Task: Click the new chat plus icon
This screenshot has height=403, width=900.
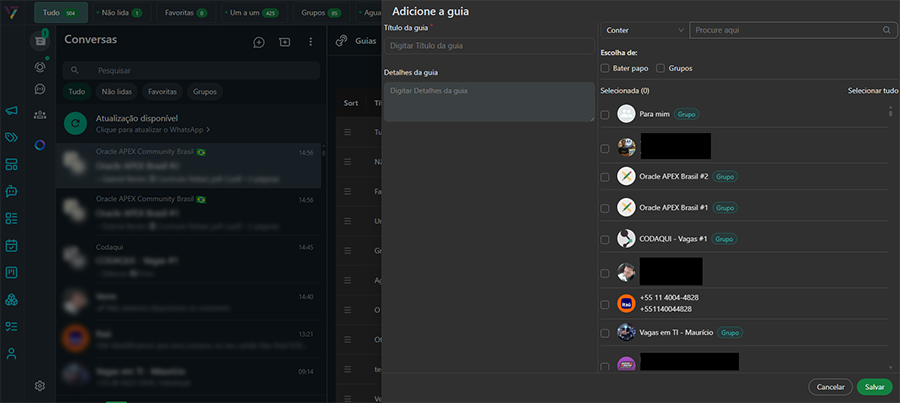Action: [259, 42]
